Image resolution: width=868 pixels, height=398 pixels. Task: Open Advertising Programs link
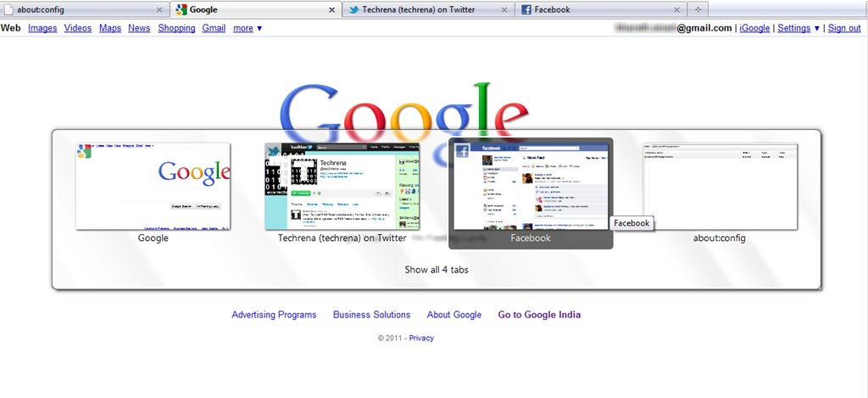pyautogui.click(x=274, y=315)
